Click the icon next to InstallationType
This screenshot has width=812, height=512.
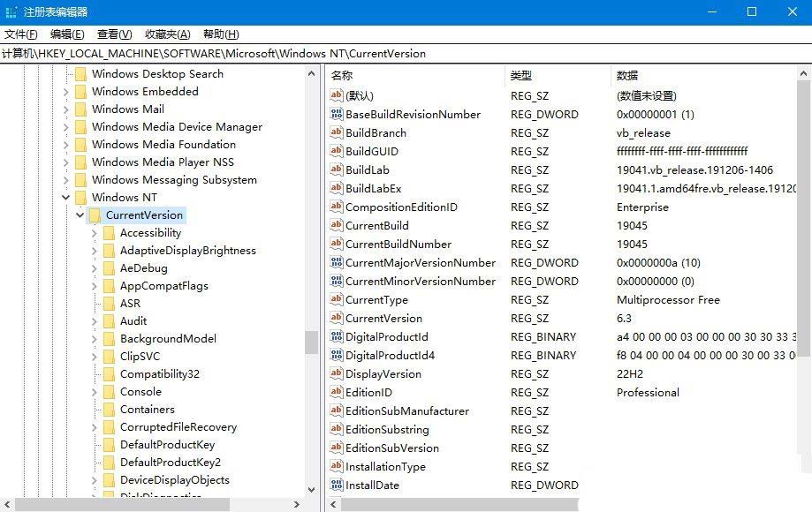tap(336, 466)
